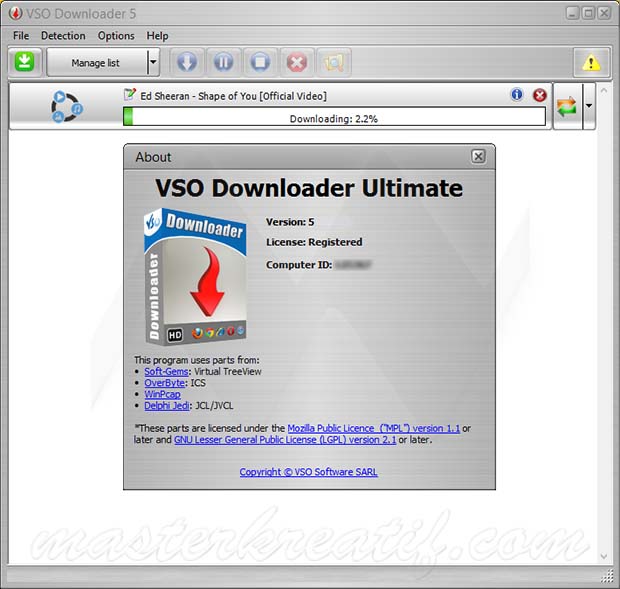Image resolution: width=620 pixels, height=589 pixels.
Task: Open the GNU Lesser General Public License link
Action: click(285, 440)
